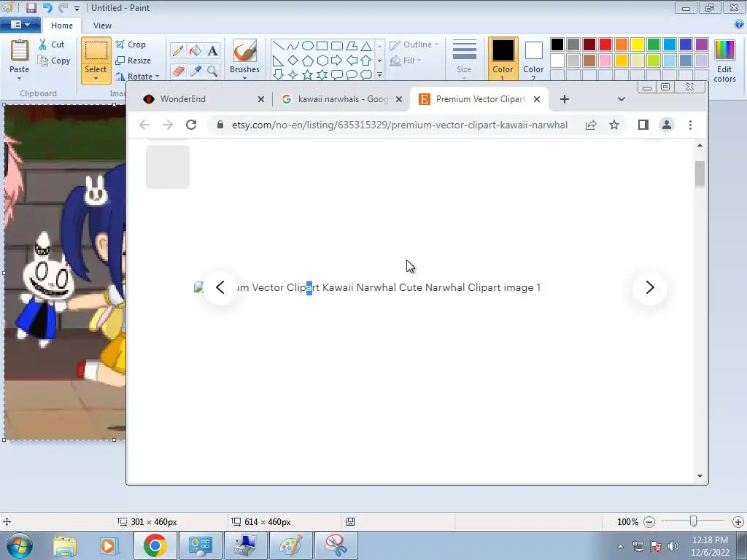Show next listing image
Image resolution: width=747 pixels, height=560 pixels.
[650, 287]
